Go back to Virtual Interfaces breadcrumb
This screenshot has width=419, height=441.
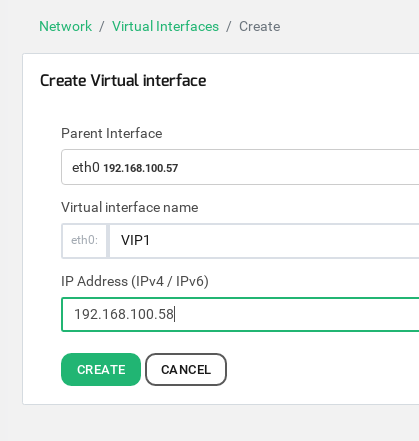pos(165,26)
